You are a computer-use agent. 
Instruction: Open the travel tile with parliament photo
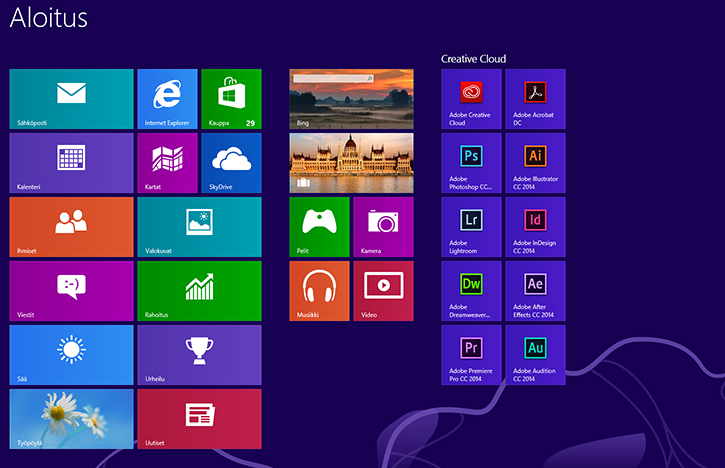tap(351, 163)
